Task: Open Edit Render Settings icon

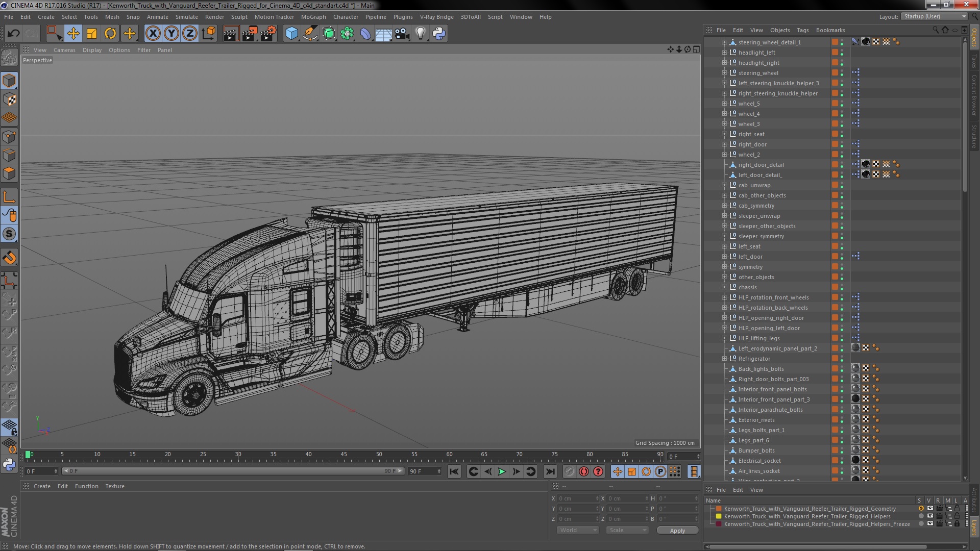Action: (x=268, y=34)
